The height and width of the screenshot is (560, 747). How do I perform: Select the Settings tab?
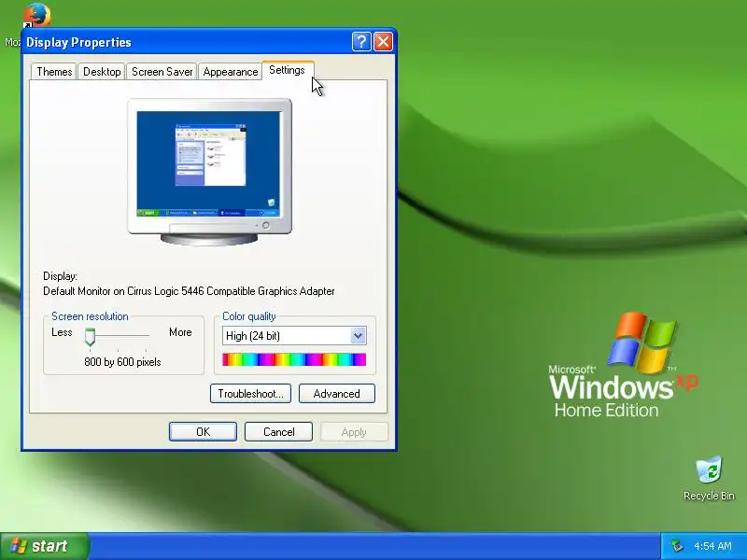click(288, 71)
